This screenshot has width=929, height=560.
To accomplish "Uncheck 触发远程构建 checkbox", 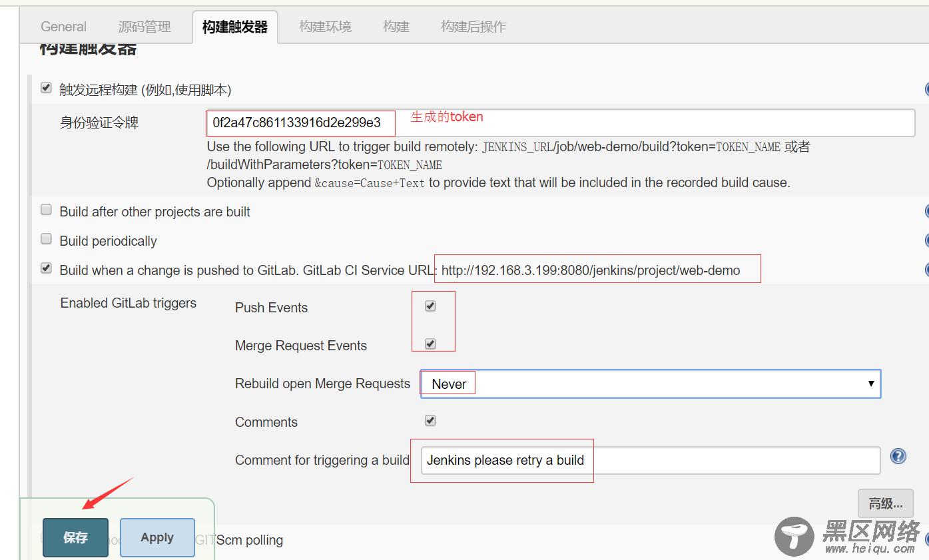I will 46,87.
